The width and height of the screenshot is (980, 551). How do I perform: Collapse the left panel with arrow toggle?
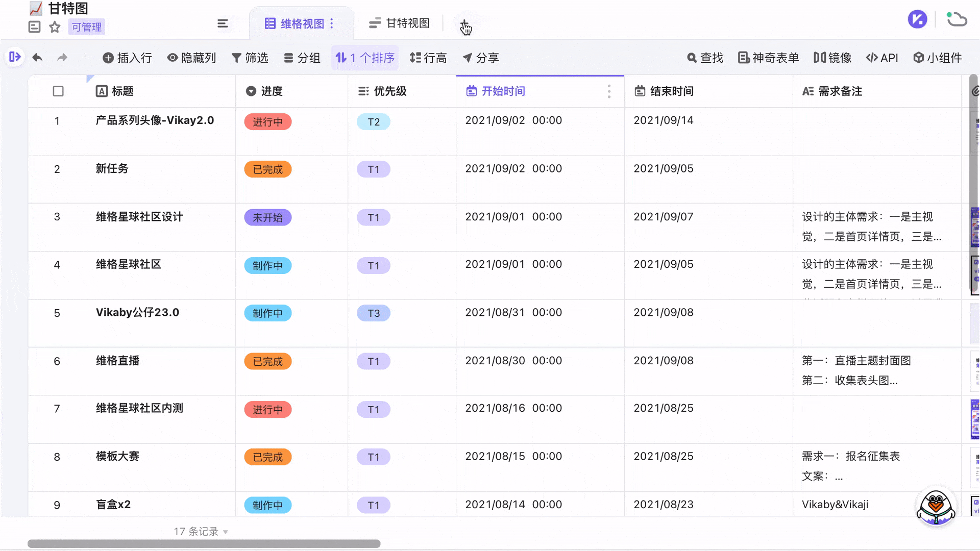pyautogui.click(x=15, y=57)
